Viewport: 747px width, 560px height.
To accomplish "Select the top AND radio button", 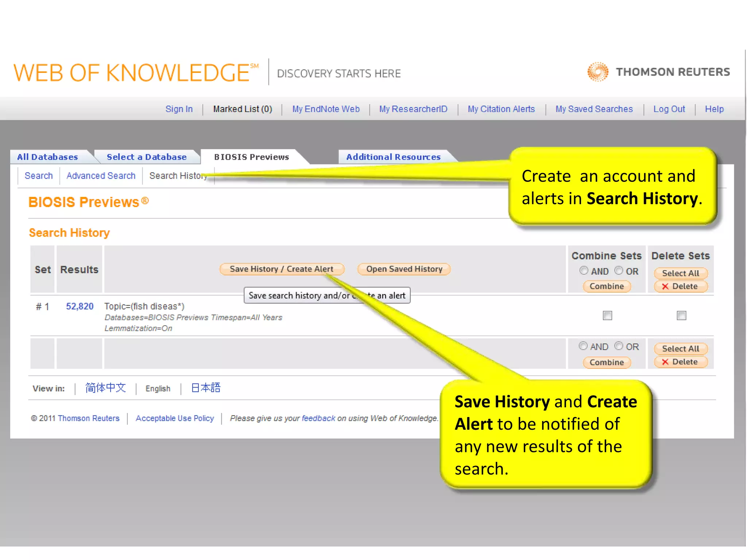I will pos(584,271).
